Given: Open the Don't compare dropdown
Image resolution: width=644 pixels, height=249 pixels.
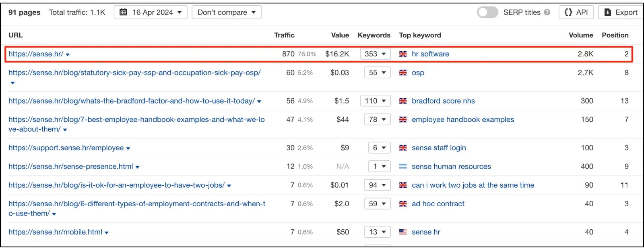Looking at the screenshot, I should coord(227,12).
